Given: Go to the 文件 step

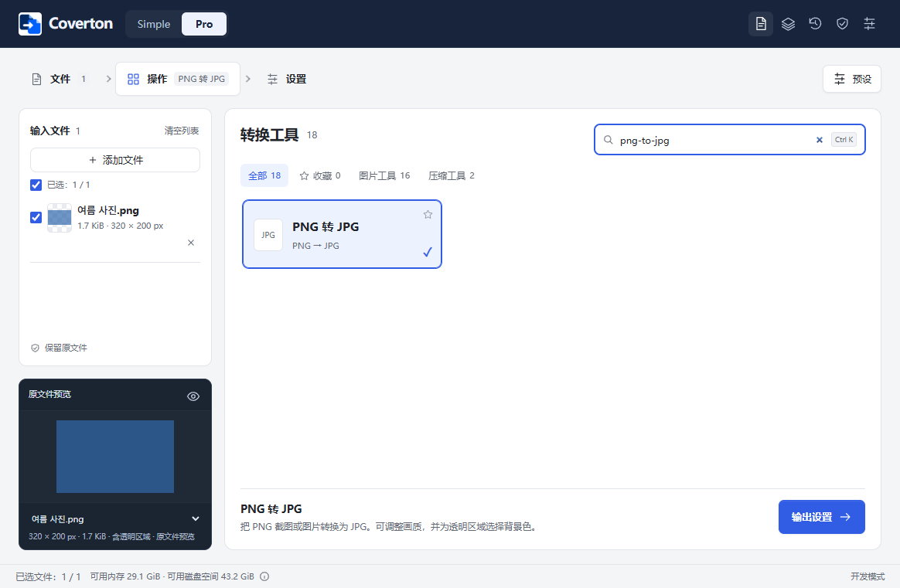Looking at the screenshot, I should pos(60,79).
